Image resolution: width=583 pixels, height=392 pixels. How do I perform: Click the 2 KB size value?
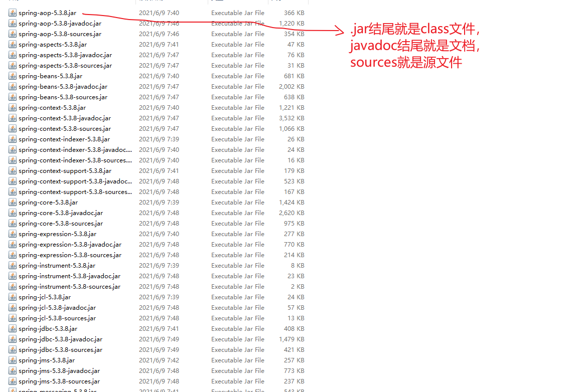298,286
